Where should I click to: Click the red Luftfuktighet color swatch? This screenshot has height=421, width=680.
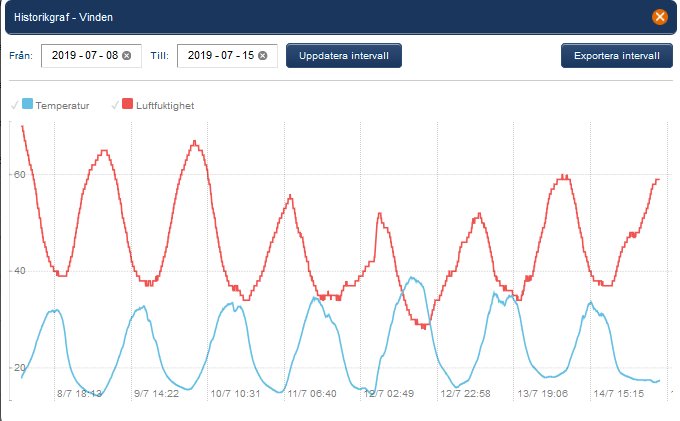pos(128,104)
